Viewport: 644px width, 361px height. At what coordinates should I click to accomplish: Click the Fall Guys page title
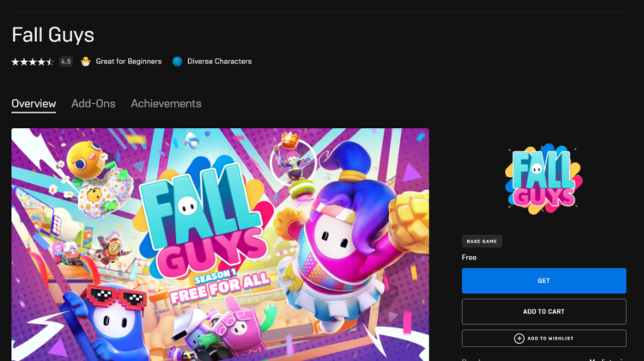tap(53, 34)
